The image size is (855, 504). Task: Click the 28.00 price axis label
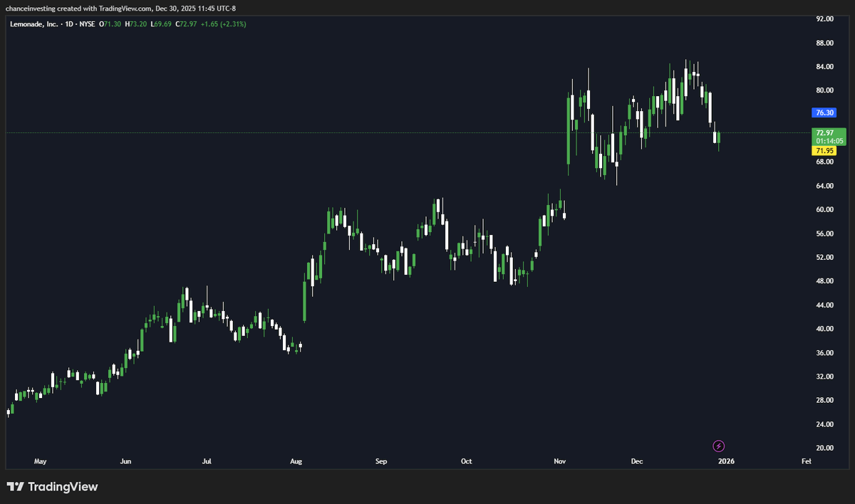(825, 400)
